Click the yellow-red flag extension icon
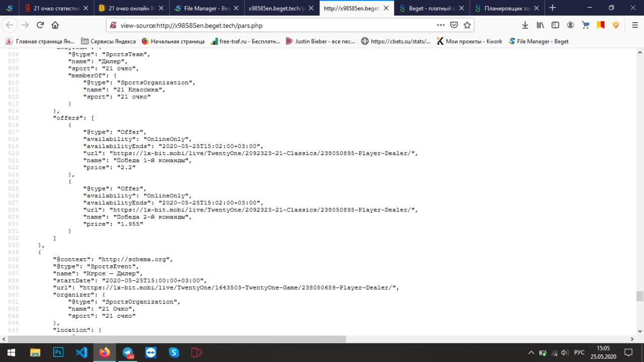 (x=601, y=25)
